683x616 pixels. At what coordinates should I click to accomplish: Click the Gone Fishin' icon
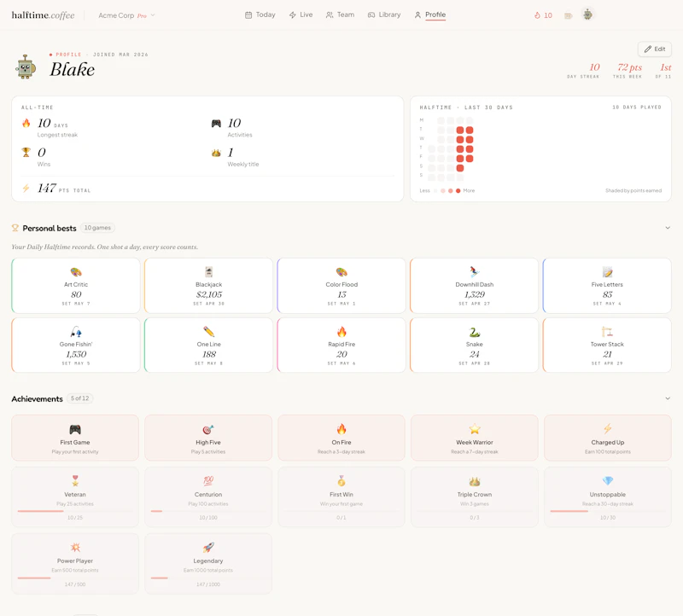point(76,332)
